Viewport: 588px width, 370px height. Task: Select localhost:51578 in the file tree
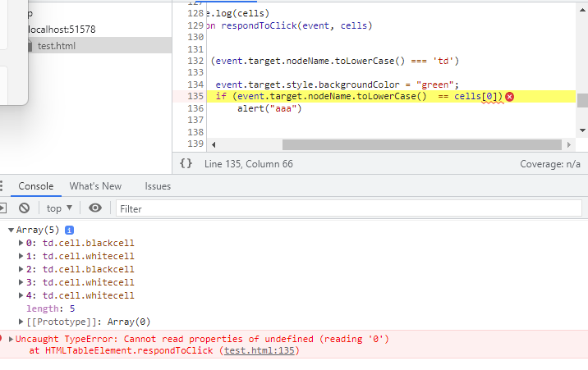(62, 30)
